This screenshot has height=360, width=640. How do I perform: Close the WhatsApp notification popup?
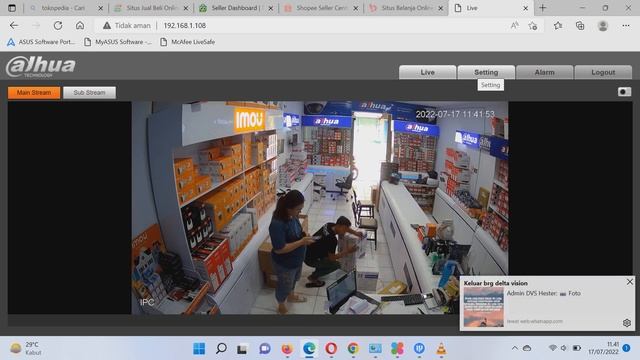pyautogui.click(x=630, y=282)
